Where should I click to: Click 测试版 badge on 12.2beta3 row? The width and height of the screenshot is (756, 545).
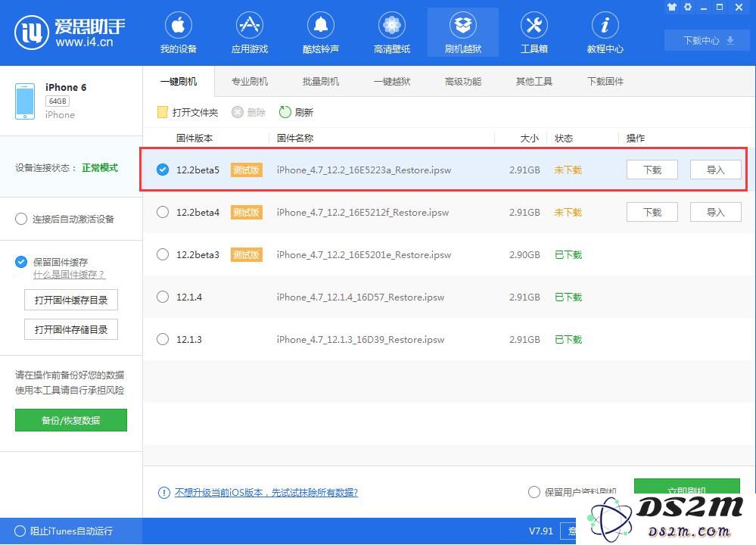pos(247,254)
